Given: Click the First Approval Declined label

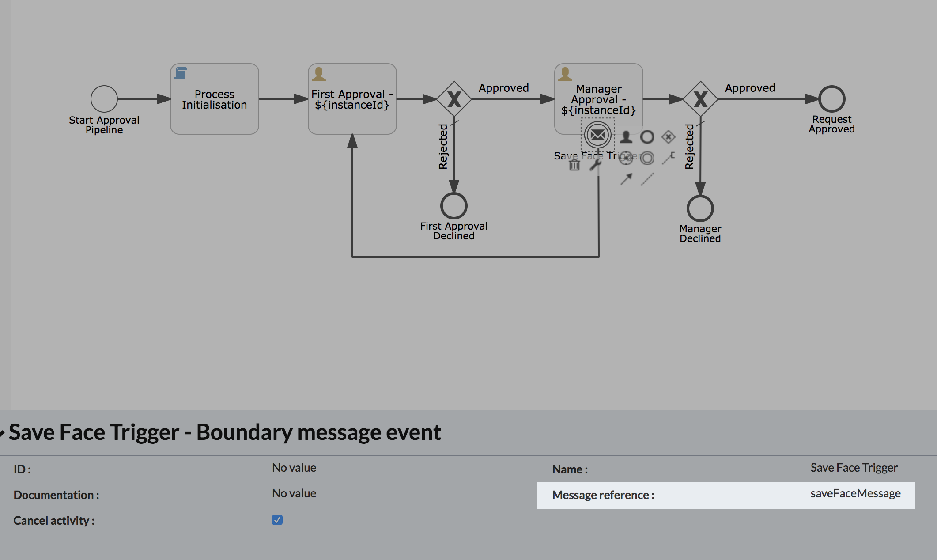Looking at the screenshot, I should tap(454, 231).
